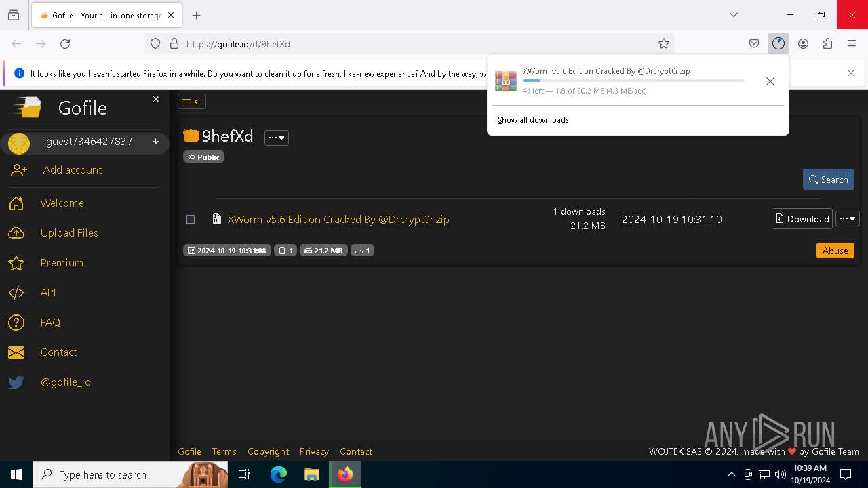This screenshot has width=868, height=488.
Task: Launch Microsoft Edge from the taskbar
Action: (x=279, y=474)
